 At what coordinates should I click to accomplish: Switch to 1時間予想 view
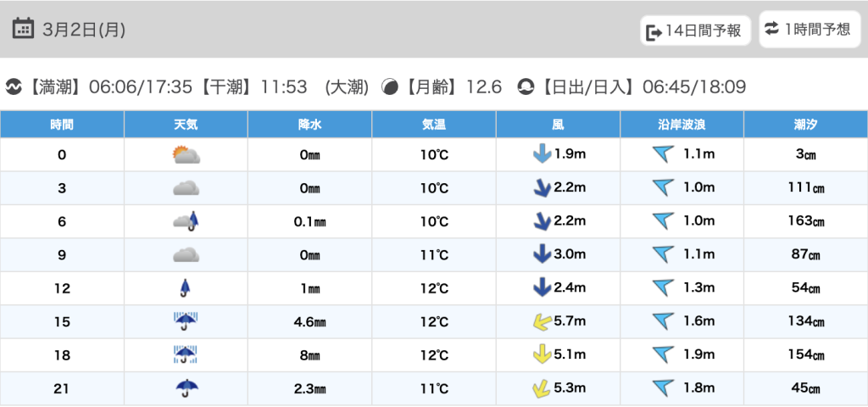pos(808,30)
